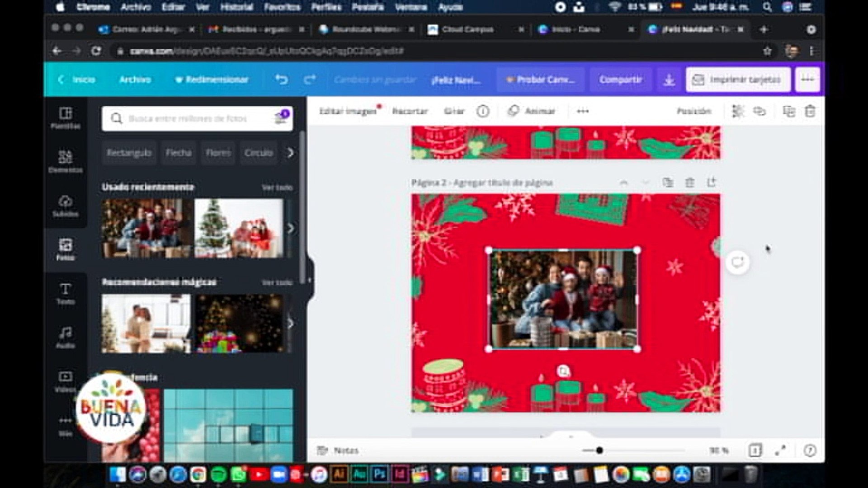Click the undo arrow in the top bar
The image size is (868, 488).
coord(280,80)
